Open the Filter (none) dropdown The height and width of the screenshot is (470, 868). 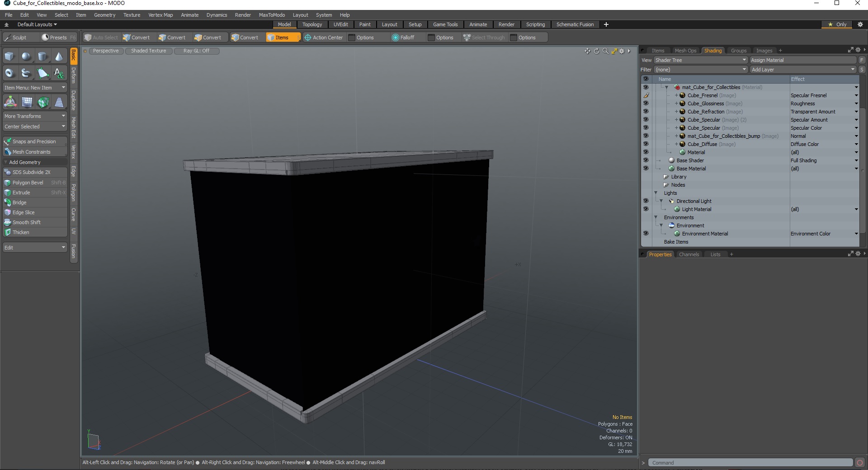pos(700,70)
